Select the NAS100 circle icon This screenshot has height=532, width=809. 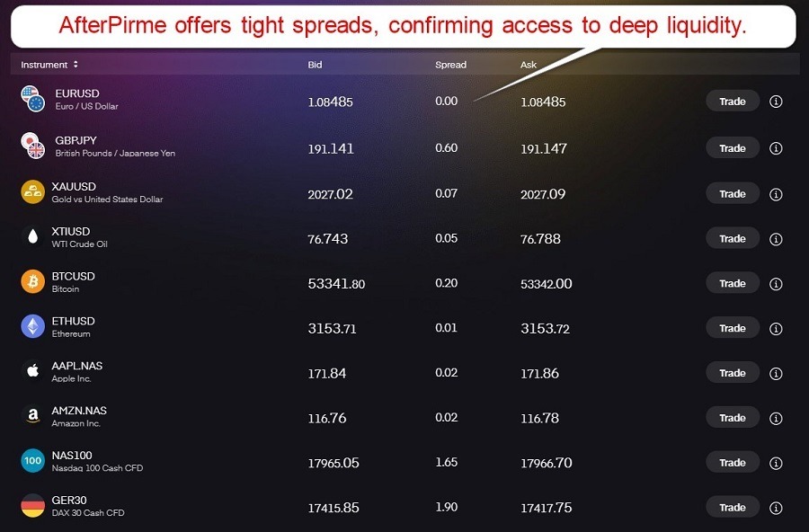tap(31, 461)
